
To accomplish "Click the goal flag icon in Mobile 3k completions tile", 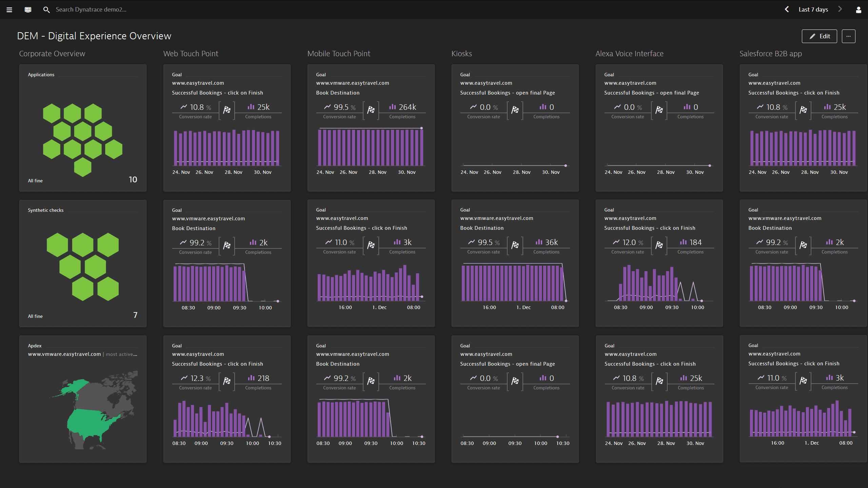I will (x=371, y=245).
